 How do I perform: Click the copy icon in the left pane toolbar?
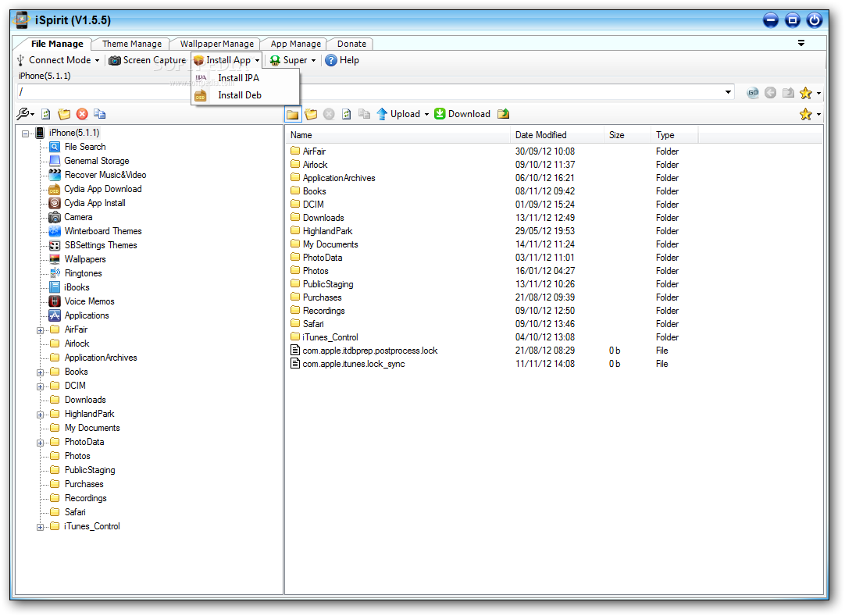coord(100,114)
